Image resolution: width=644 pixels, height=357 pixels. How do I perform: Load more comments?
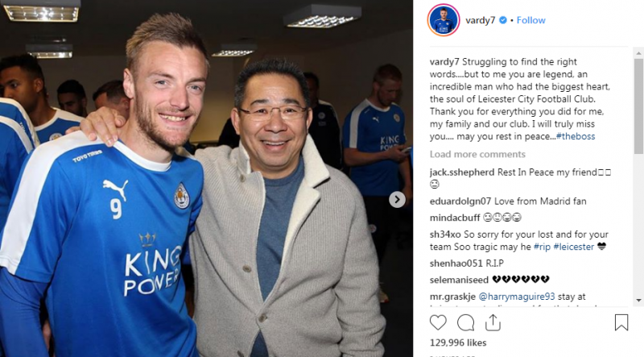(477, 154)
